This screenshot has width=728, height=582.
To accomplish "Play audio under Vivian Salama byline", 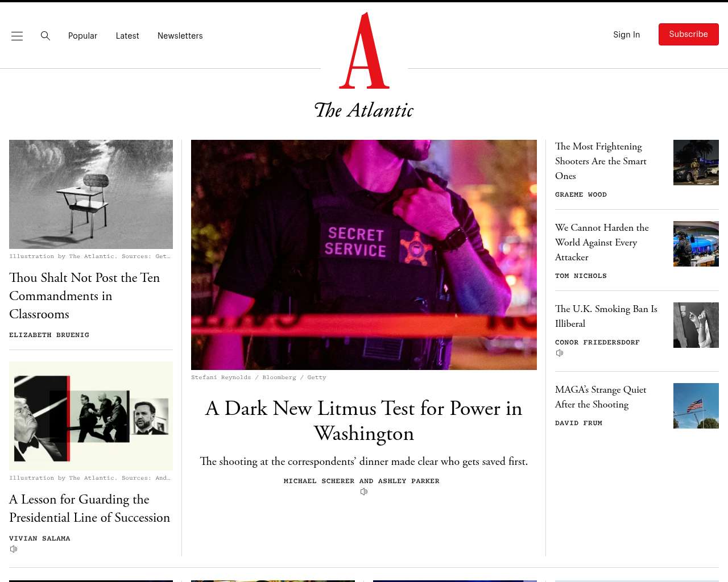I will coord(14,549).
